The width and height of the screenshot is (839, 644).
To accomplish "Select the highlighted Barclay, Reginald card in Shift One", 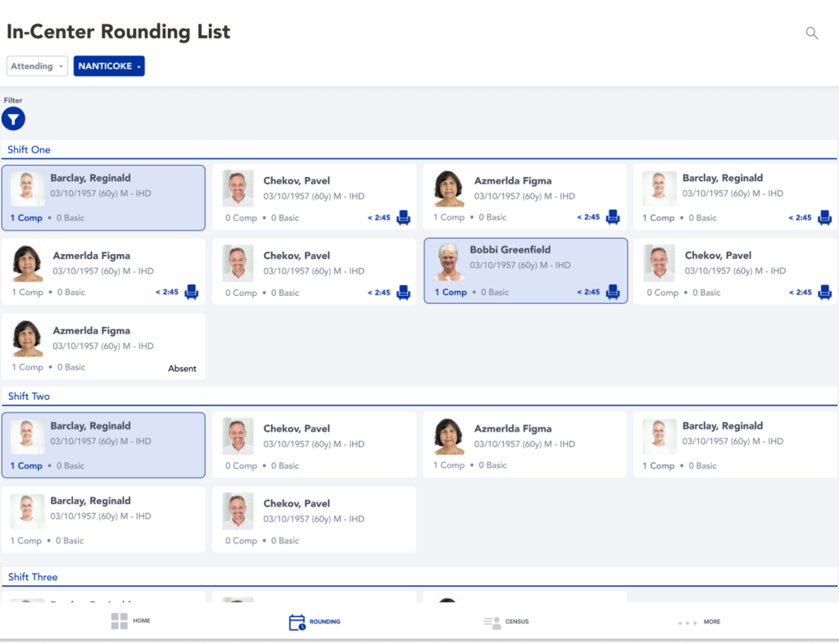I will click(103, 197).
